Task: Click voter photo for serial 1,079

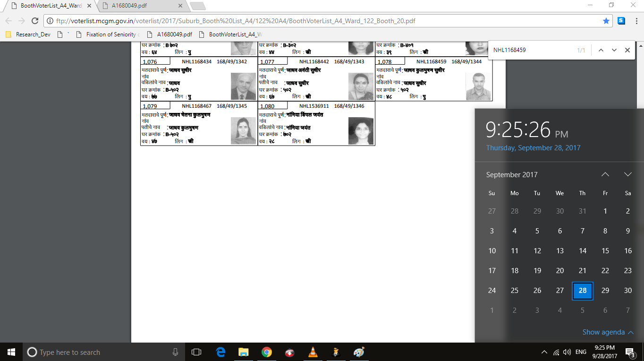Action: coord(243,131)
